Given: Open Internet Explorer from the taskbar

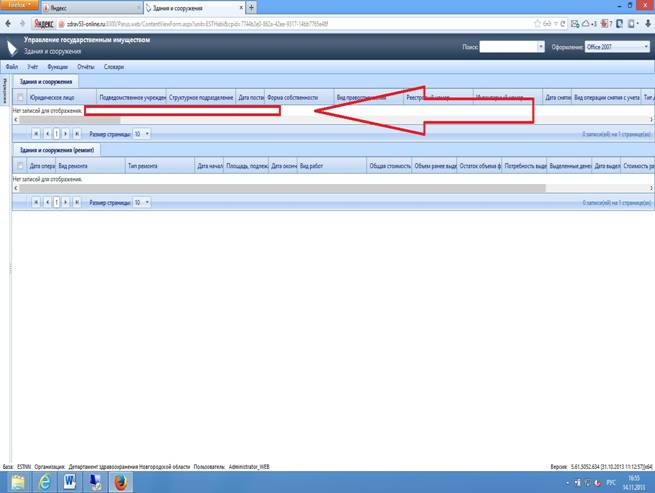Looking at the screenshot, I should point(45,483).
